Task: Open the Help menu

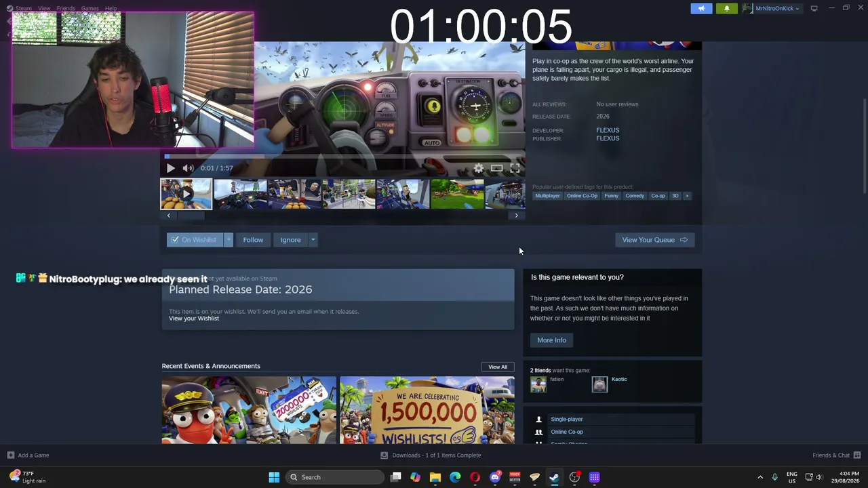Action: [111, 8]
